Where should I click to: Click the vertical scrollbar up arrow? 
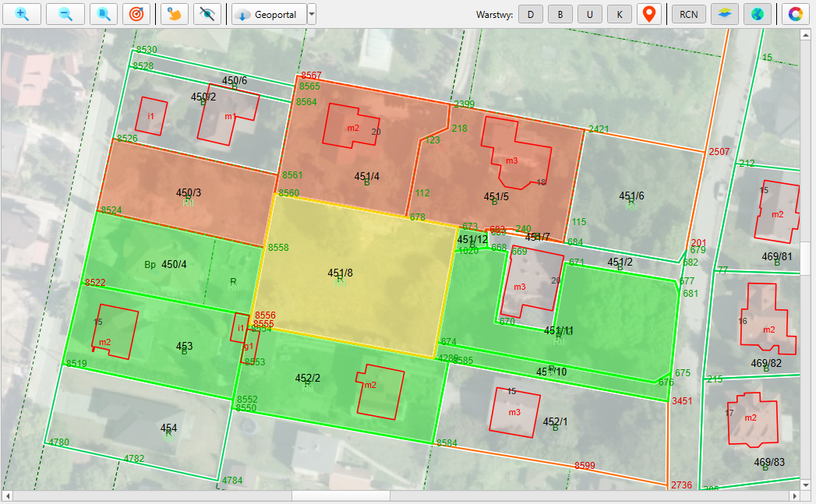coord(806,35)
